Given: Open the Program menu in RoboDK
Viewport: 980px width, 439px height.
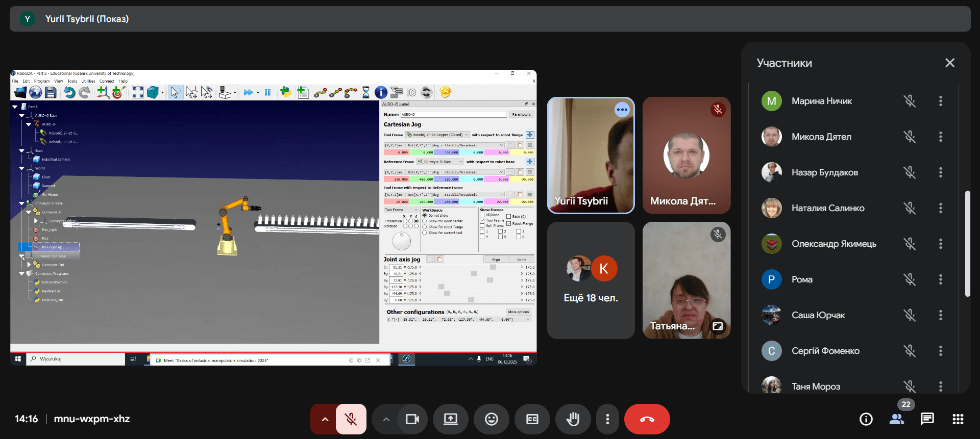Looking at the screenshot, I should pos(42,81).
